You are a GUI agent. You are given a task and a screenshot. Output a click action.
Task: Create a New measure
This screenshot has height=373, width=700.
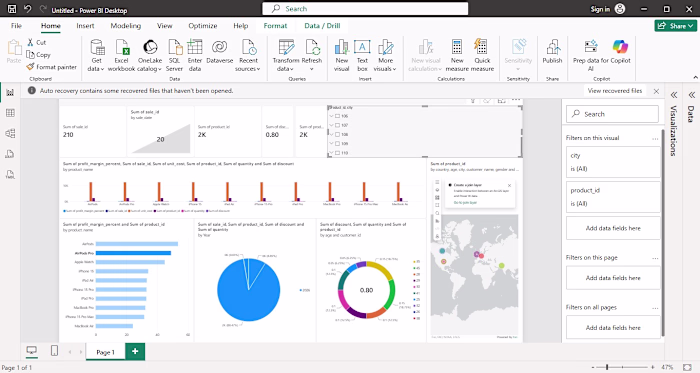coord(457,55)
